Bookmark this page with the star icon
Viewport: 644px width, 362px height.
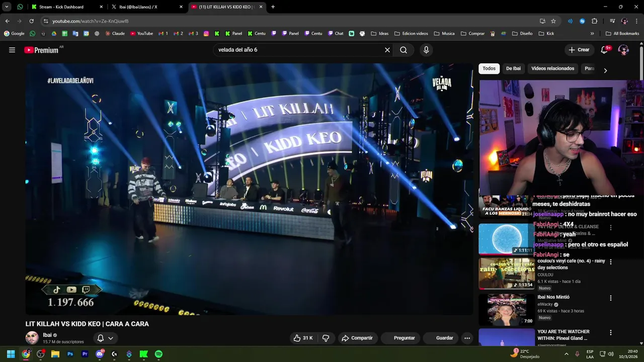click(x=553, y=21)
